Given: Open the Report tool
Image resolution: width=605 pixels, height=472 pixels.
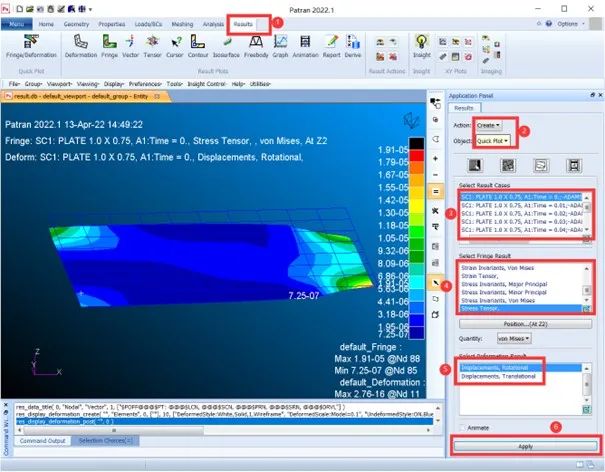Looking at the screenshot, I should click(331, 47).
